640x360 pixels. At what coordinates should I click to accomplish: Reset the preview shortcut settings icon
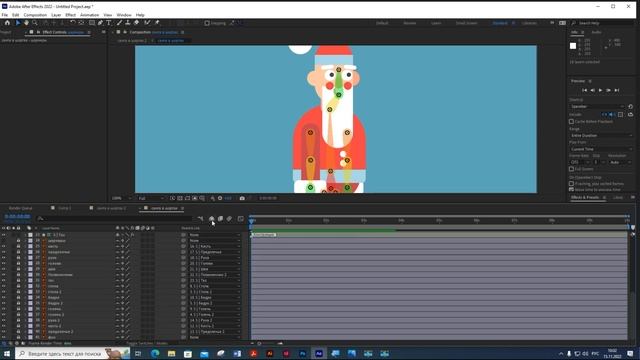point(630,107)
